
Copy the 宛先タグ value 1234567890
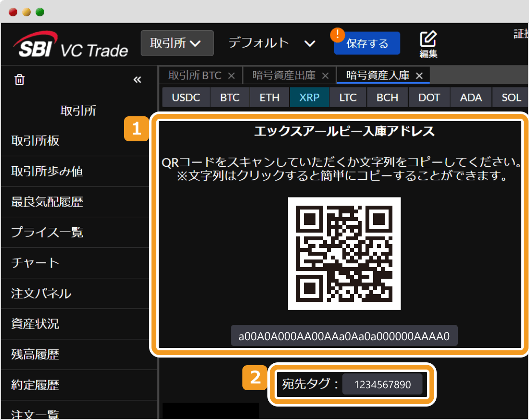coord(382,384)
